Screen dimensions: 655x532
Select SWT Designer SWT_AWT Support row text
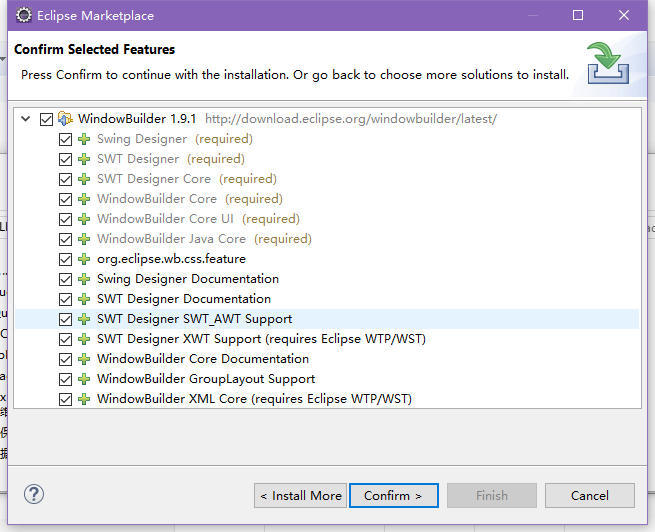(194, 319)
